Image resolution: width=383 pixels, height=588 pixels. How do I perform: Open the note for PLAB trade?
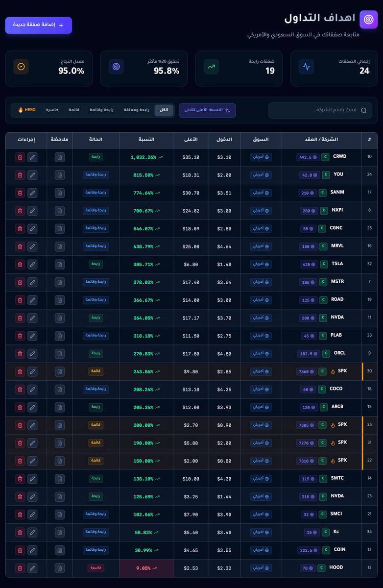pos(60,336)
